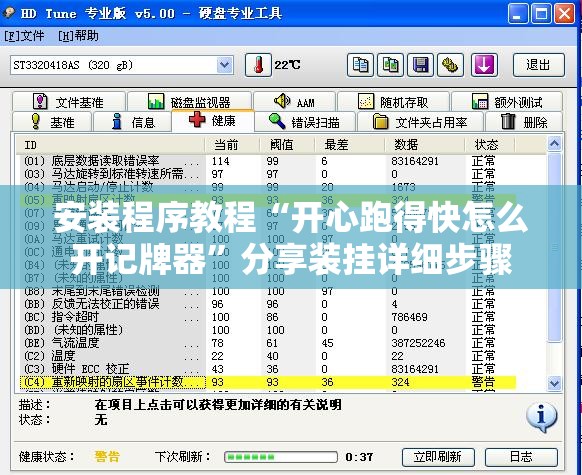Select the 健康 health tab

coord(213,121)
